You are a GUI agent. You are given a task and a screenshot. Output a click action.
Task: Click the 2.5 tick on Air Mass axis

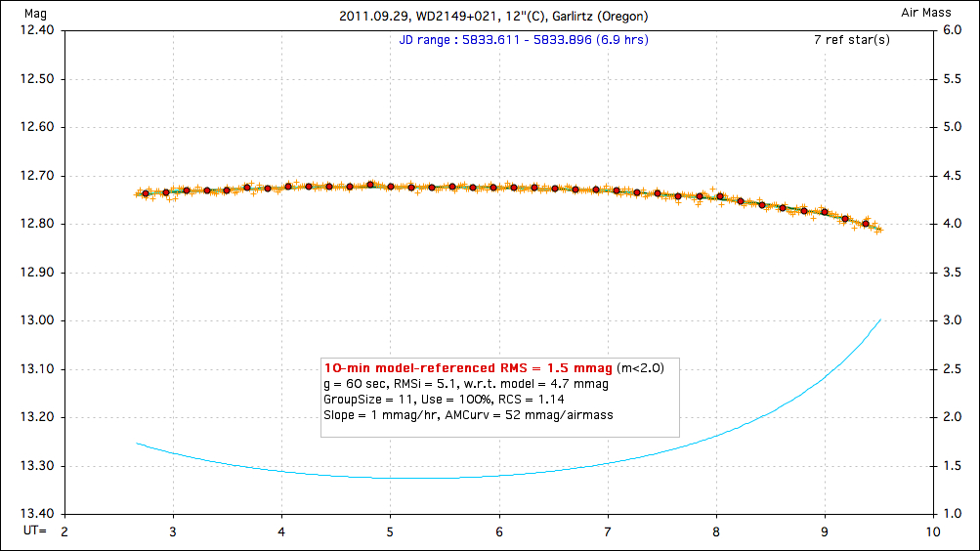(953, 369)
